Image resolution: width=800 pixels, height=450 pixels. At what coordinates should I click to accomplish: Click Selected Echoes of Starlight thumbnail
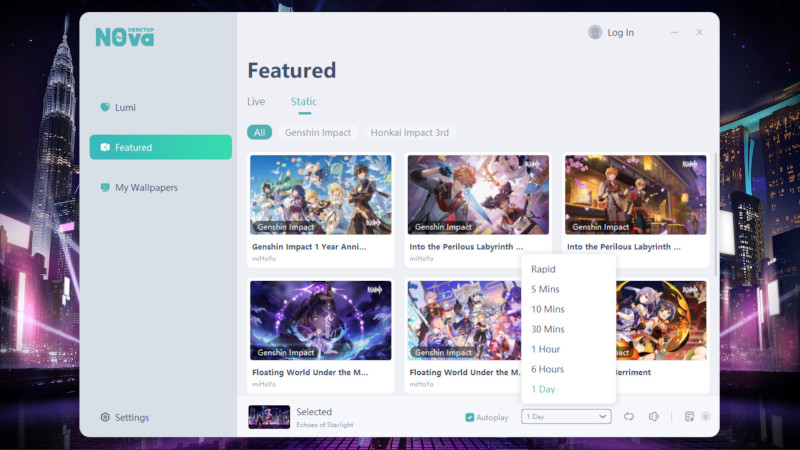pos(269,417)
